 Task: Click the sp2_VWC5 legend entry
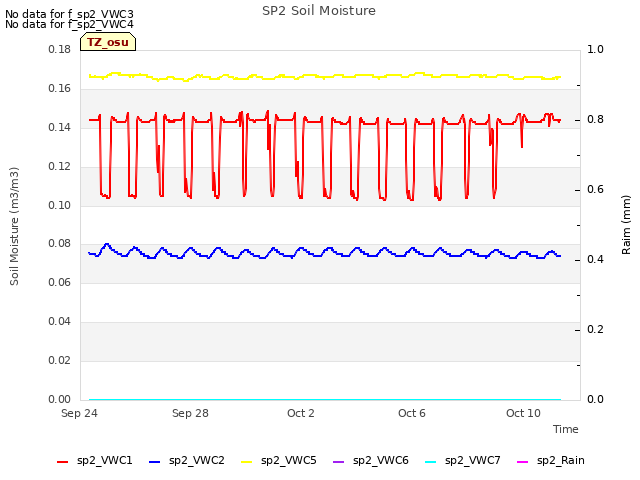point(279,461)
